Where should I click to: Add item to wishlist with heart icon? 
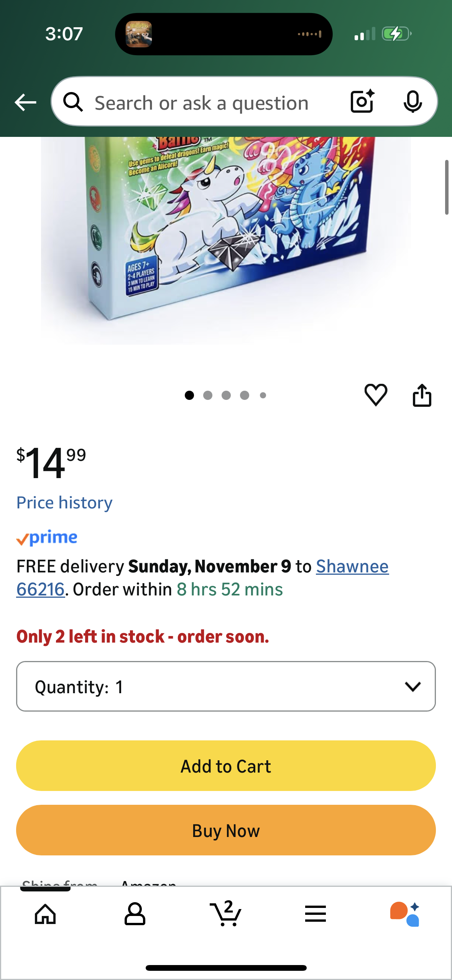376,395
